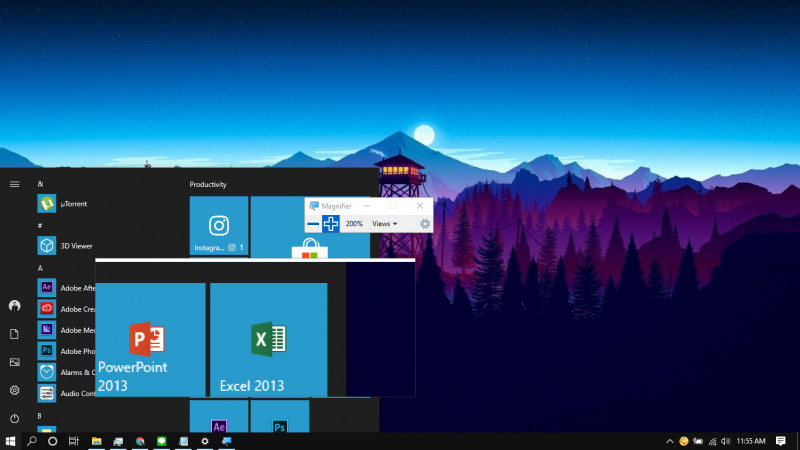This screenshot has width=800, height=450.
Task: Click the Productivity group heading
Action: tap(208, 184)
